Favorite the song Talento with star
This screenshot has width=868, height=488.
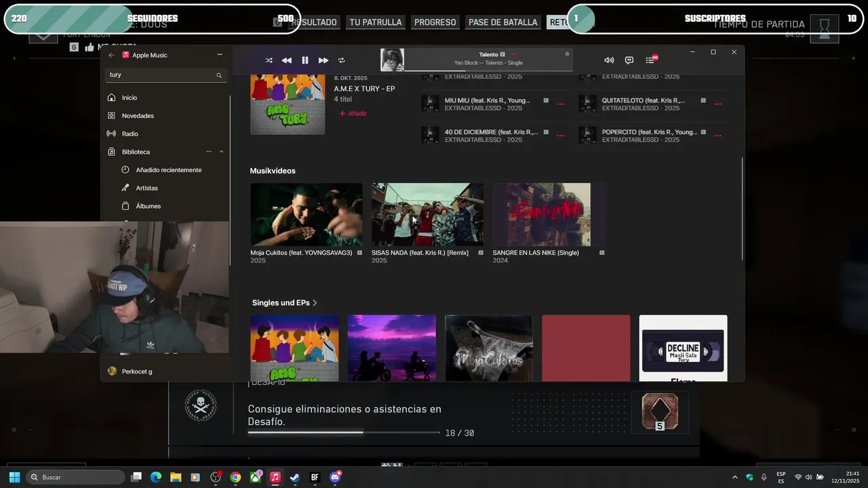[567, 54]
